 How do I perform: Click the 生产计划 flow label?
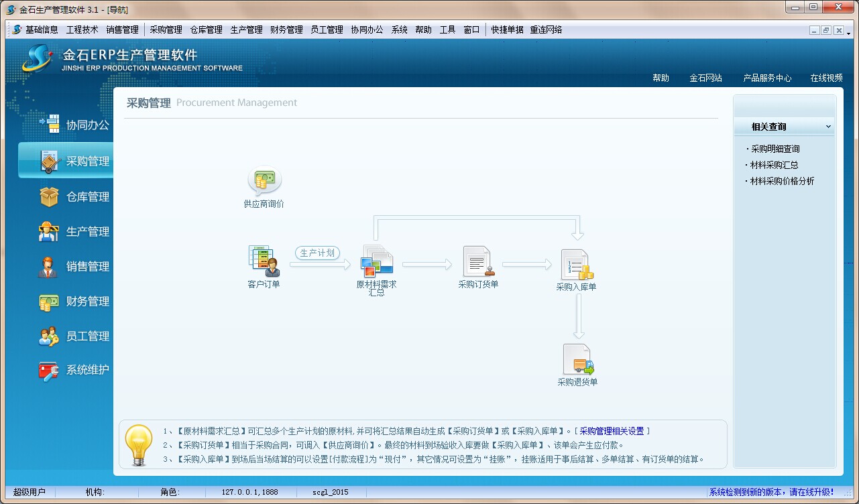pyautogui.click(x=317, y=253)
